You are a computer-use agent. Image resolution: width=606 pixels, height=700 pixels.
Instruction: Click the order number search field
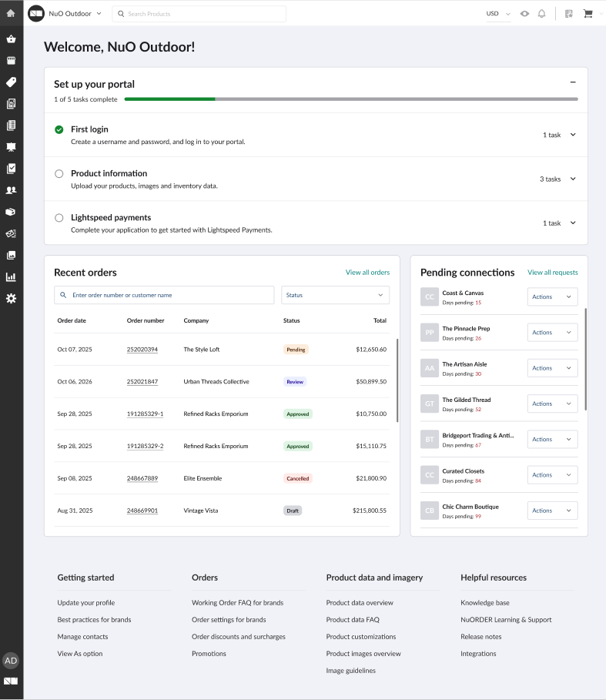click(x=164, y=295)
